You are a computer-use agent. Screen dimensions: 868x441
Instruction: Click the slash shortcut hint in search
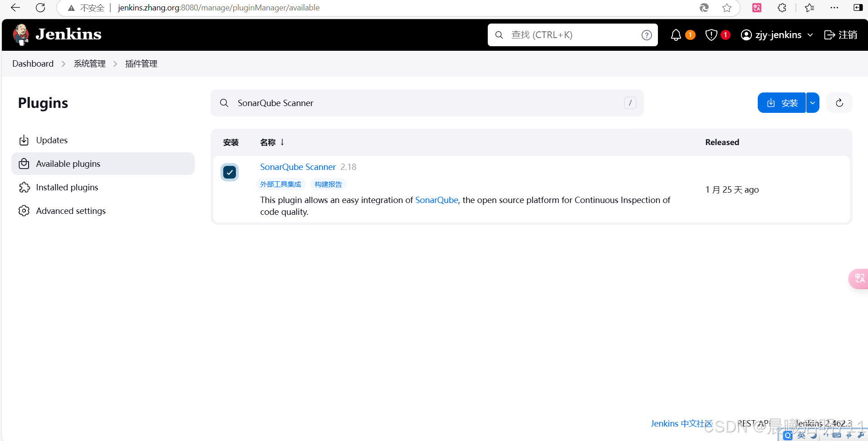click(630, 103)
